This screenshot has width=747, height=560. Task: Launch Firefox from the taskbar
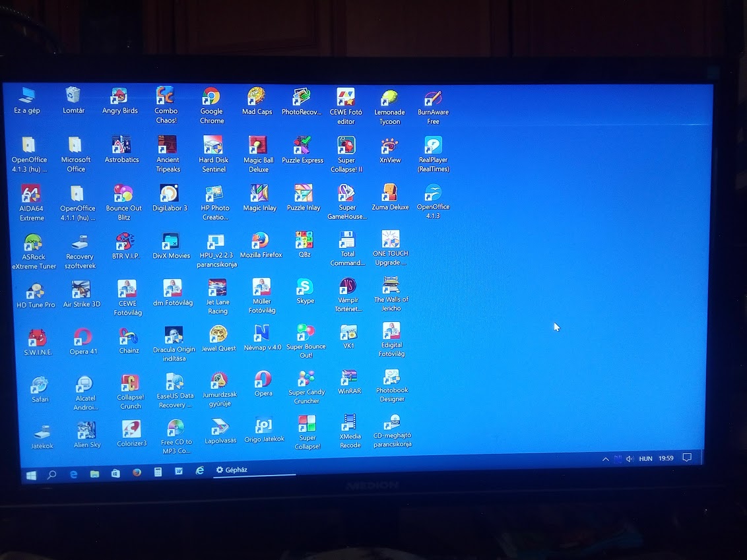click(137, 472)
